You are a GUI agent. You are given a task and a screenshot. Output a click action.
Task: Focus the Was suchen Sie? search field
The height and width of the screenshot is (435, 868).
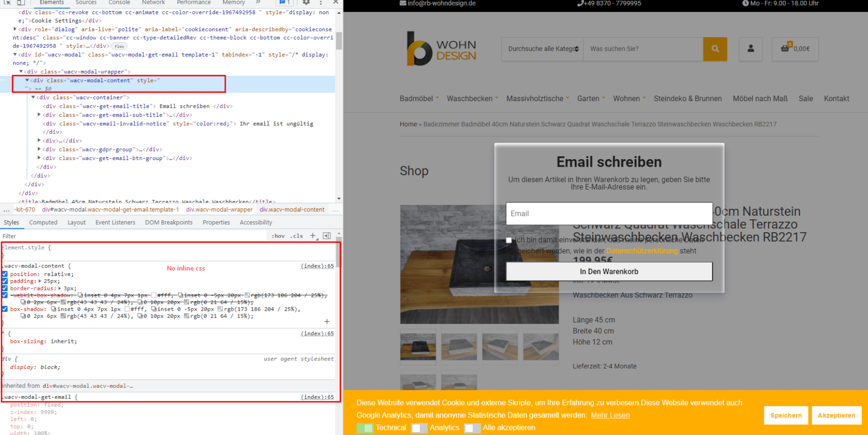point(643,49)
